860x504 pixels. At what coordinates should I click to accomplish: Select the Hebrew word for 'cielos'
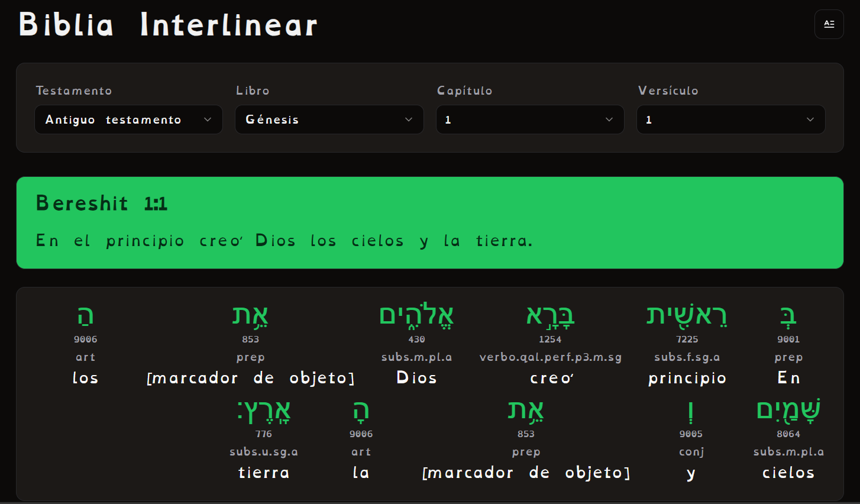click(788, 410)
